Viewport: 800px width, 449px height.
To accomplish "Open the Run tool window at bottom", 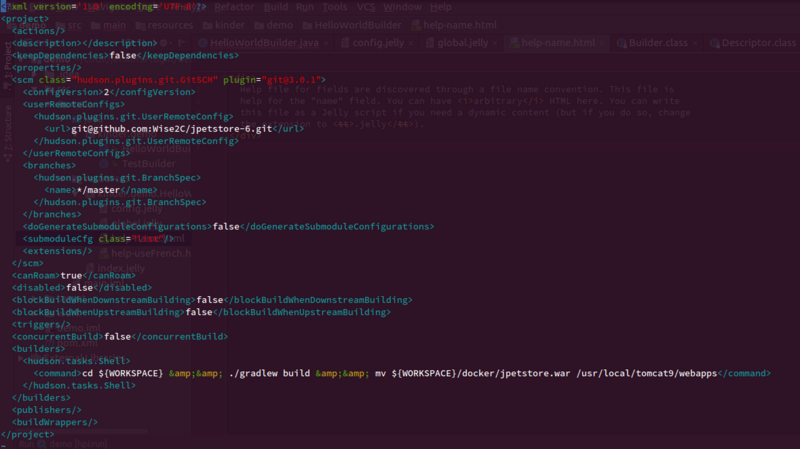I will point(27,444).
